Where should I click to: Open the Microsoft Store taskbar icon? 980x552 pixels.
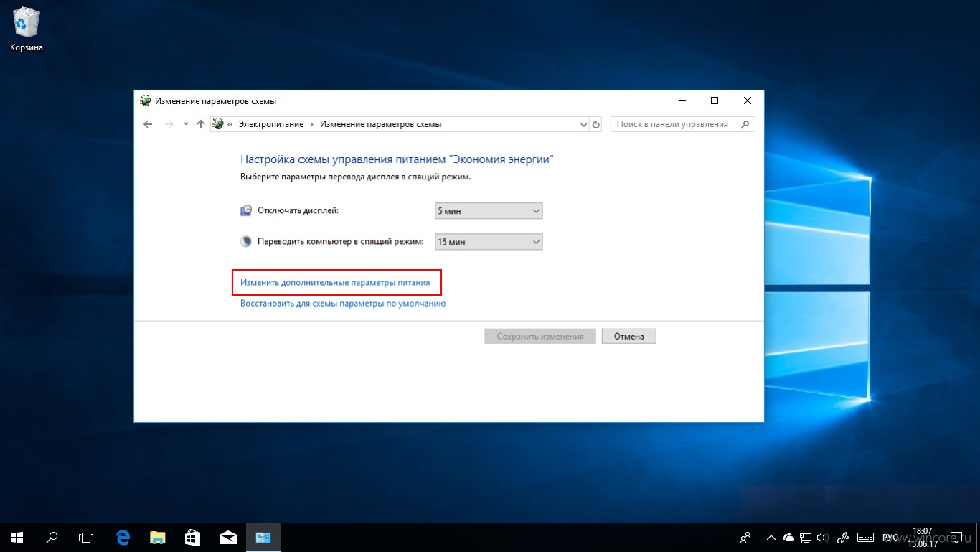(193, 537)
